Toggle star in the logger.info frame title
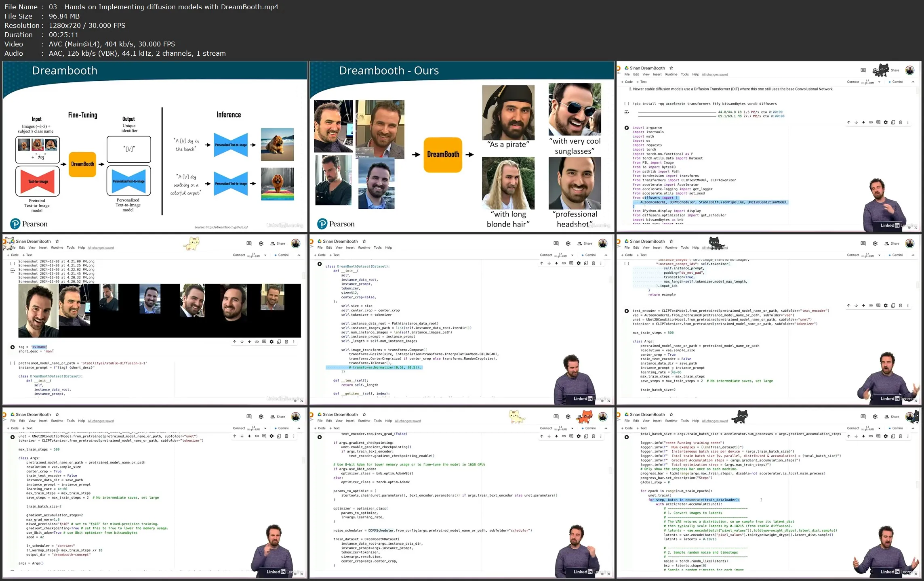This screenshot has height=581, width=924. (x=671, y=415)
